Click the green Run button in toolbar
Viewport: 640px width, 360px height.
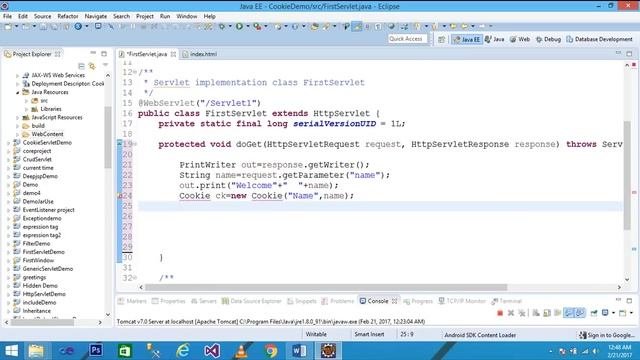click(x=239, y=27)
